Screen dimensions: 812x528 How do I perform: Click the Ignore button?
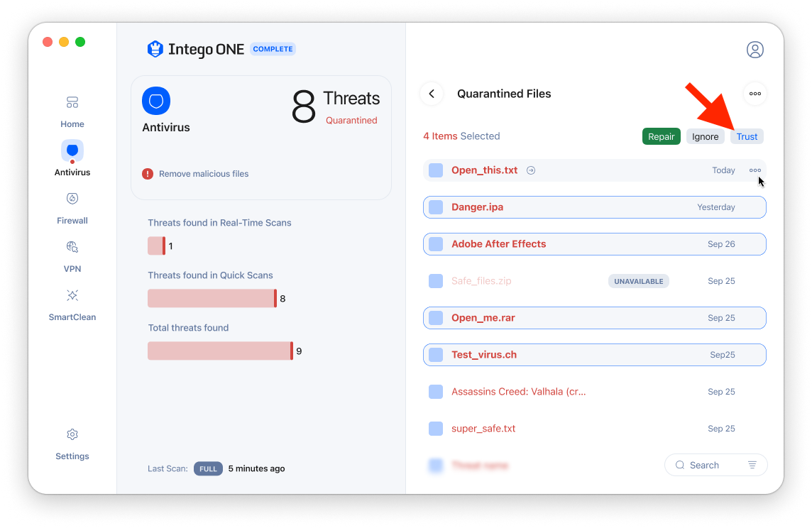coord(706,137)
